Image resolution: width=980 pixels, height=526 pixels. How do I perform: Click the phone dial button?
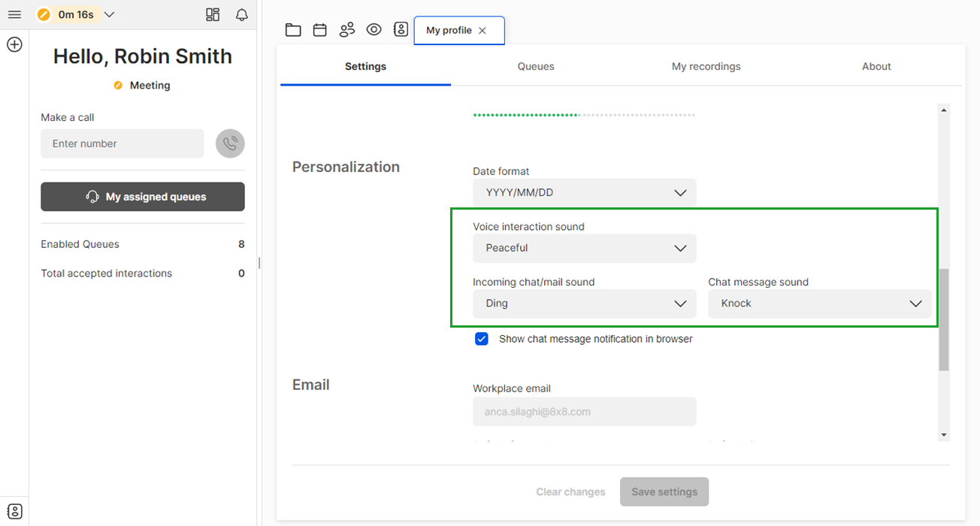click(230, 144)
